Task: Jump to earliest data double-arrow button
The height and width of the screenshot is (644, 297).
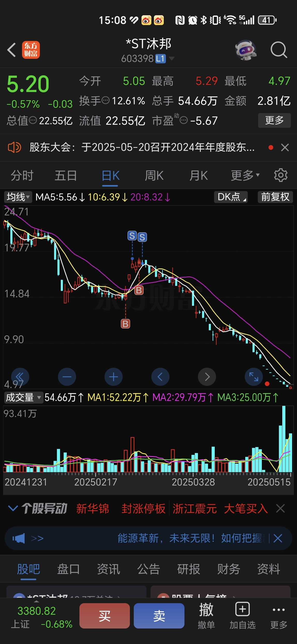Action: tap(20, 377)
